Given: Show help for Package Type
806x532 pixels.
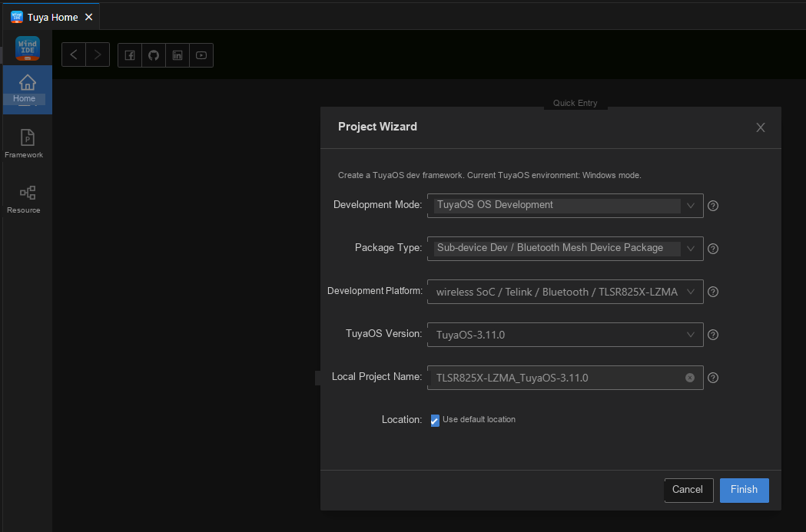Looking at the screenshot, I should [x=713, y=249].
